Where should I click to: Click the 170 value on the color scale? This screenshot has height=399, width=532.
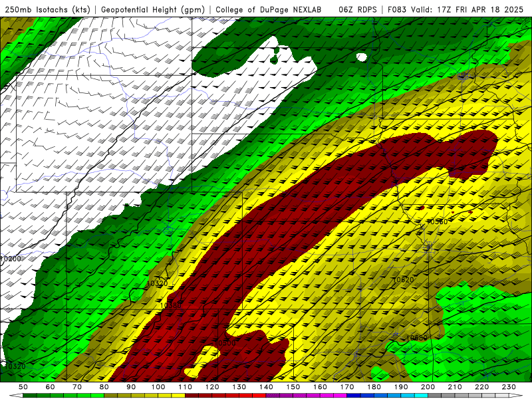tap(347, 387)
